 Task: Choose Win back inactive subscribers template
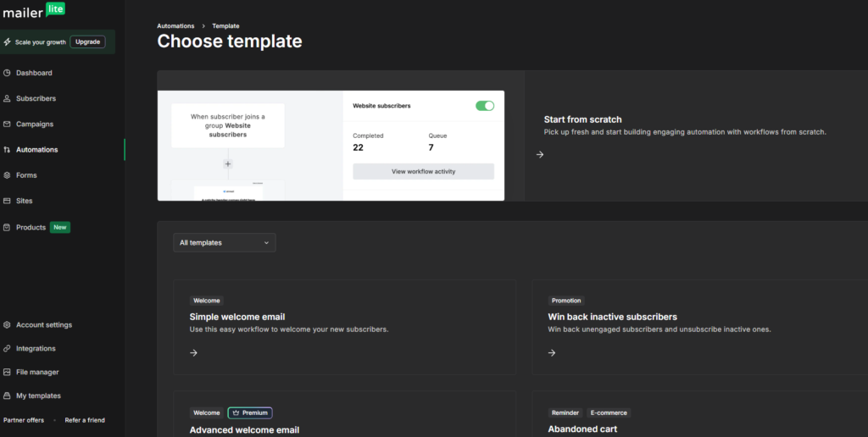(699, 328)
